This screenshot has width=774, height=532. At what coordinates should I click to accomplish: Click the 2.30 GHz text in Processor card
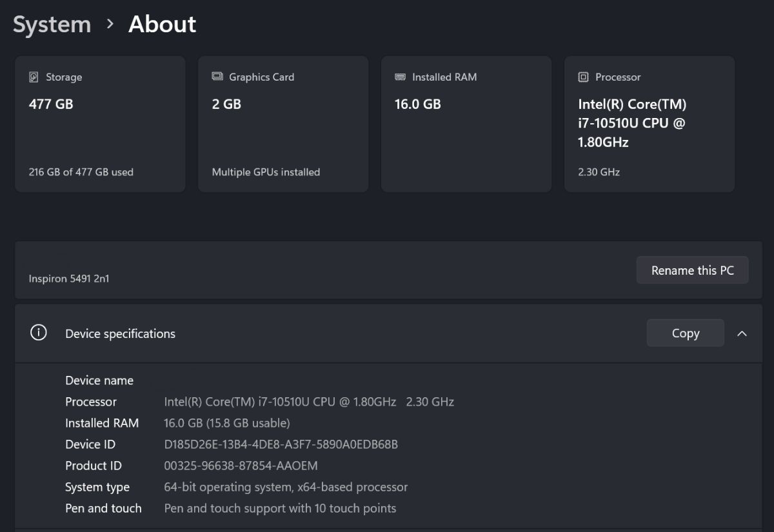tap(599, 172)
